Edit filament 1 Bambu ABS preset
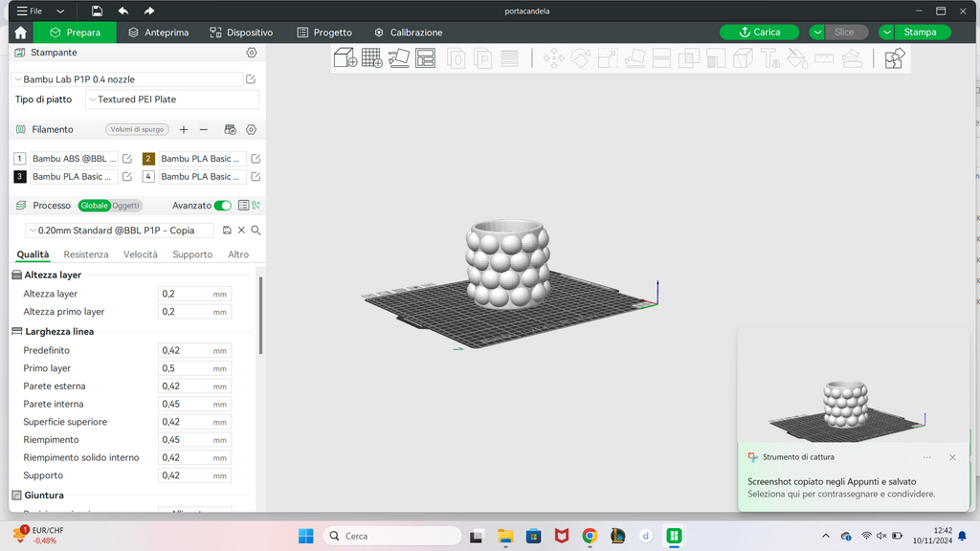Image resolution: width=980 pixels, height=551 pixels. [x=127, y=159]
